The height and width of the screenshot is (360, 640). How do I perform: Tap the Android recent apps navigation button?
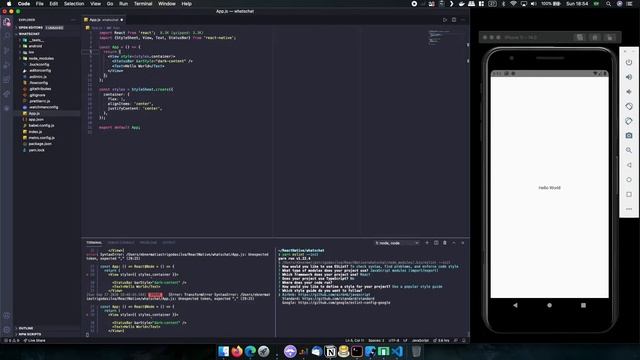point(583,305)
